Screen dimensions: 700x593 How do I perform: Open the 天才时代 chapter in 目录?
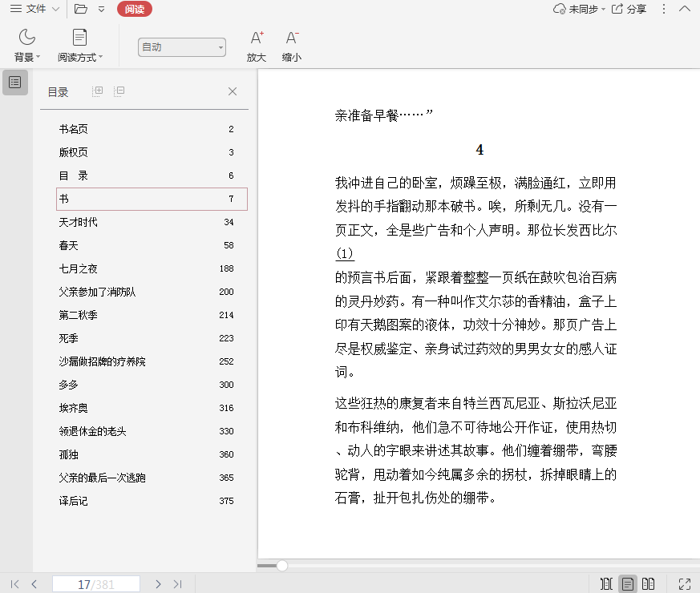coord(79,222)
